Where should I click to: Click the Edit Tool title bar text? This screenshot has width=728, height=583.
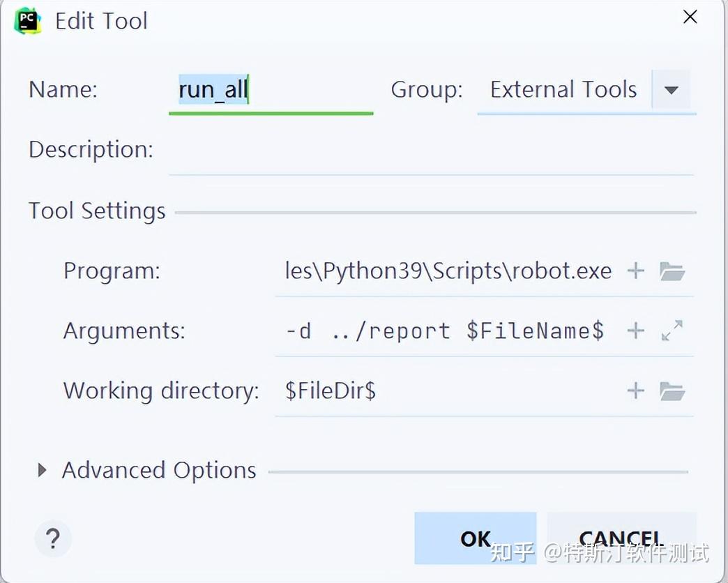(101, 21)
